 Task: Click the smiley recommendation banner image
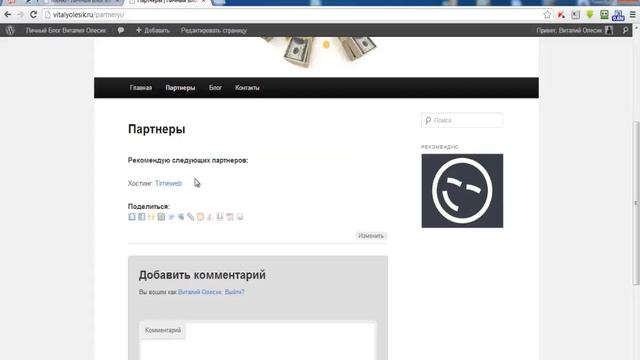click(x=462, y=191)
